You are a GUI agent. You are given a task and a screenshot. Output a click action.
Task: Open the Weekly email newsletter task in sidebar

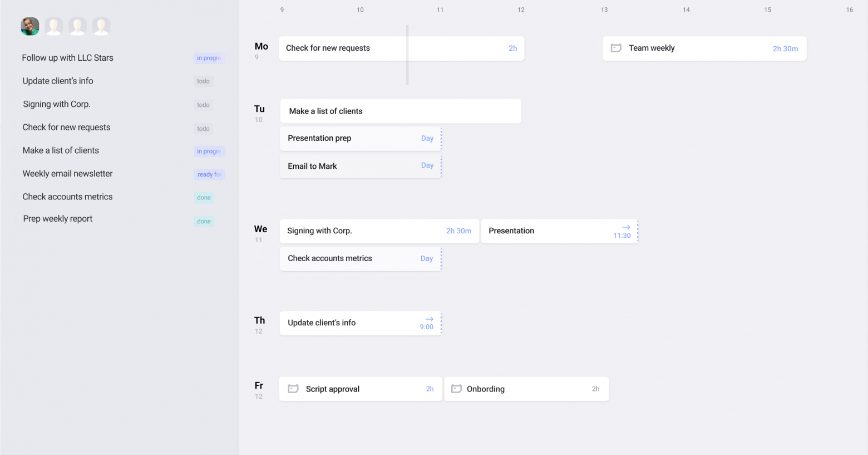[x=67, y=174]
